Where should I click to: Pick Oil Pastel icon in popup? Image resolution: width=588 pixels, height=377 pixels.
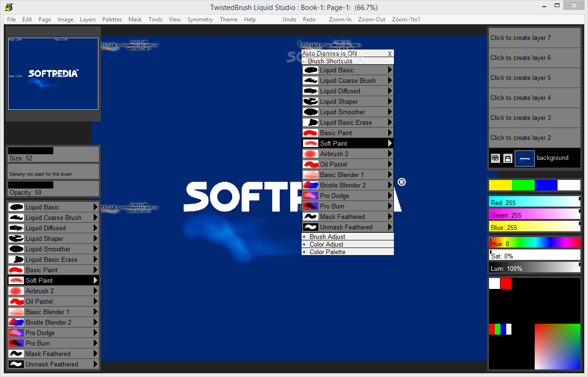tap(311, 164)
